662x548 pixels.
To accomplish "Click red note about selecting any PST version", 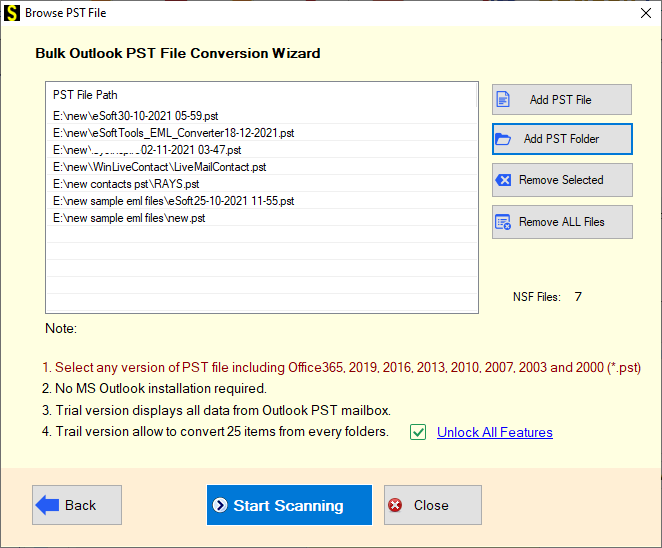I will coord(342,367).
